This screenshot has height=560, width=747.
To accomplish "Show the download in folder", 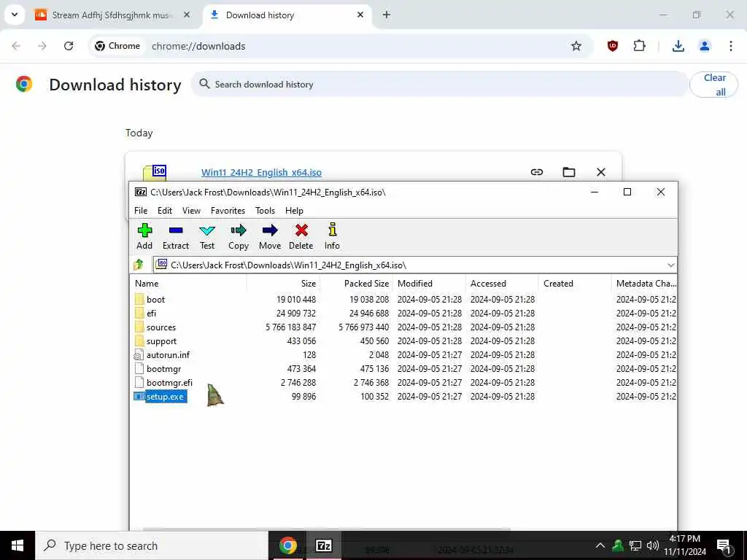I will (x=569, y=172).
